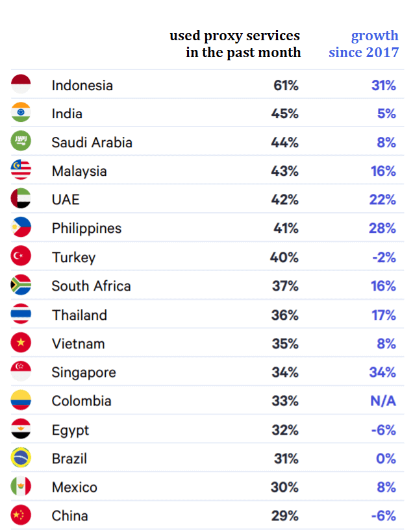Click Singapore's 34% growth value

[x=382, y=372]
